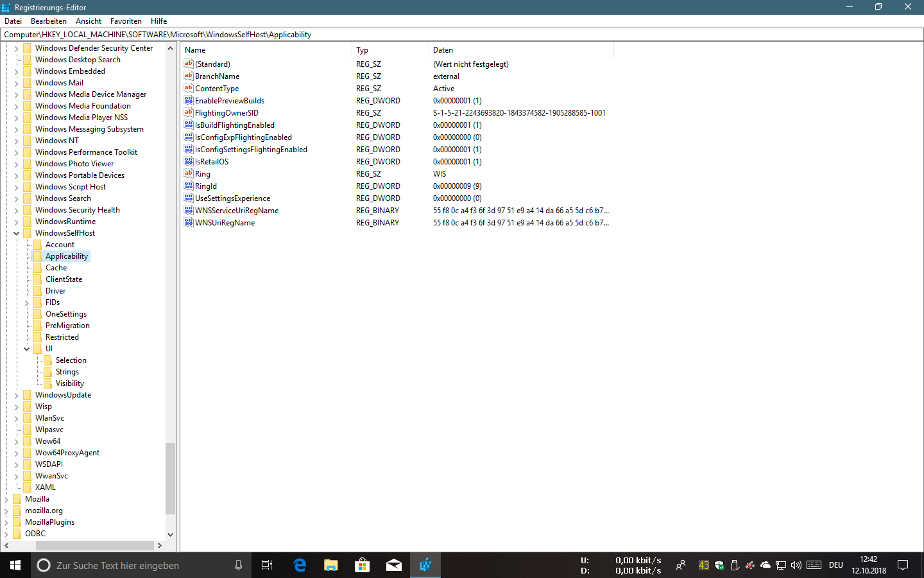This screenshot has height=578, width=924.
Task: Expand the WindowsUpdate key
Action: (16, 395)
